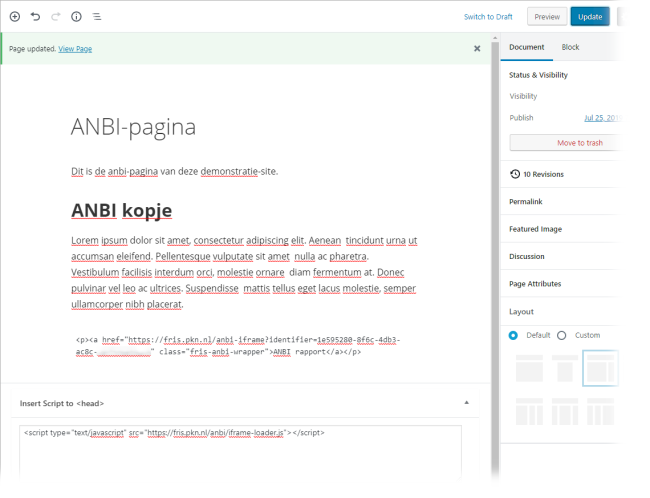The image size is (650, 498).
Task: Open 10 Revisions
Action: [x=543, y=174]
